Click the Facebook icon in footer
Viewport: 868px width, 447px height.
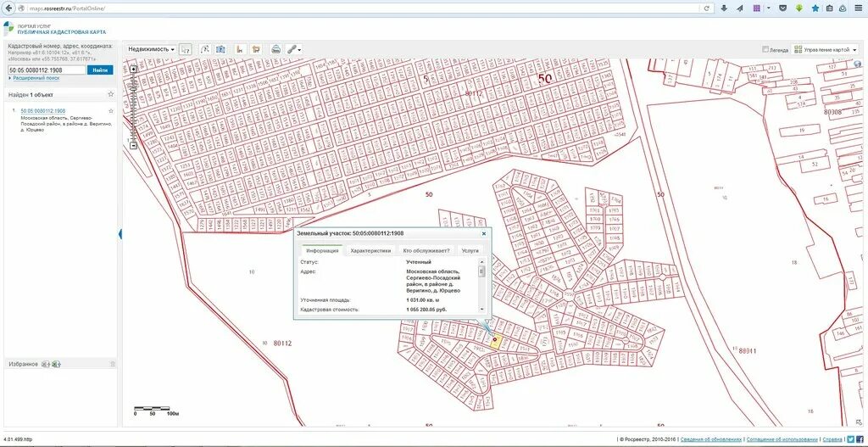[x=860, y=439]
